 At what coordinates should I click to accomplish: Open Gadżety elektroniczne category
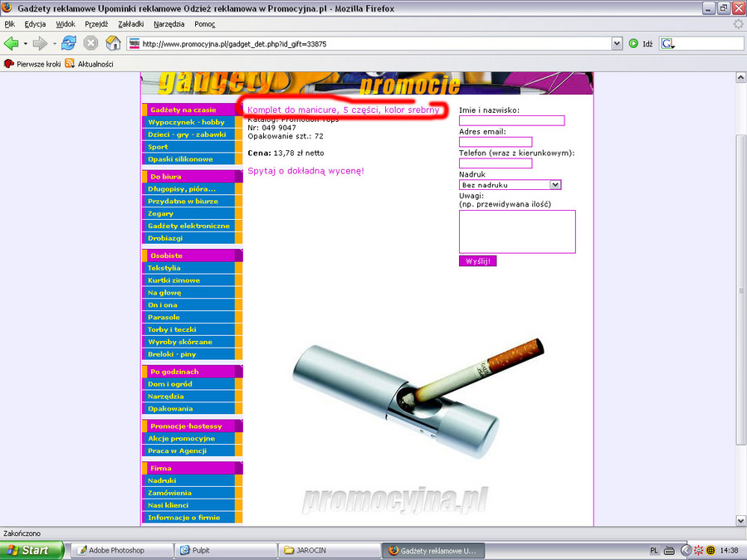click(x=188, y=226)
